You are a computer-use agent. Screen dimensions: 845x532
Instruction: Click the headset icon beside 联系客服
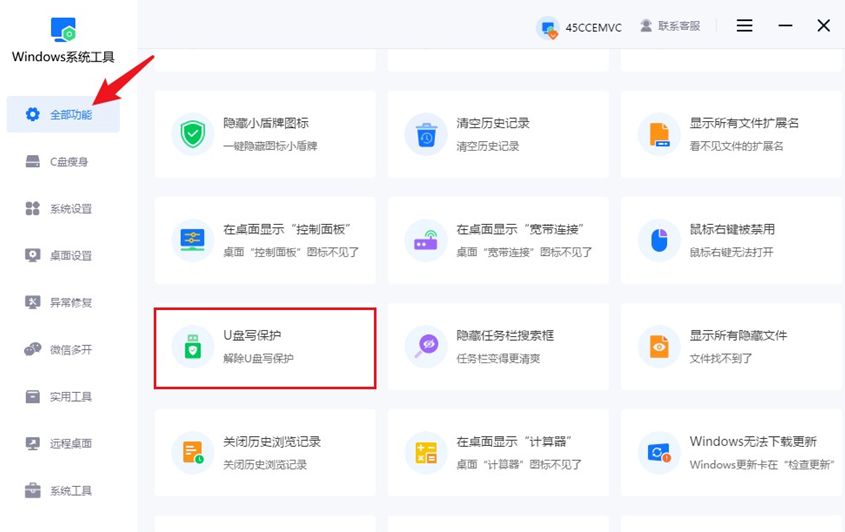(646, 26)
